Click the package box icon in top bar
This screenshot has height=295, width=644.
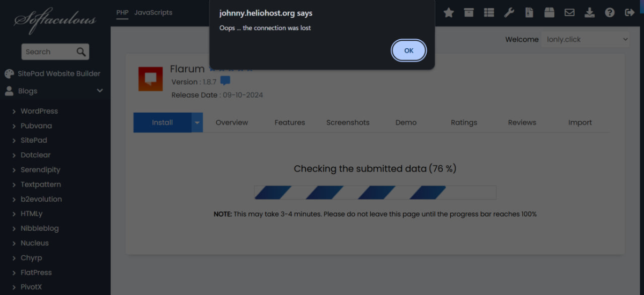point(549,12)
